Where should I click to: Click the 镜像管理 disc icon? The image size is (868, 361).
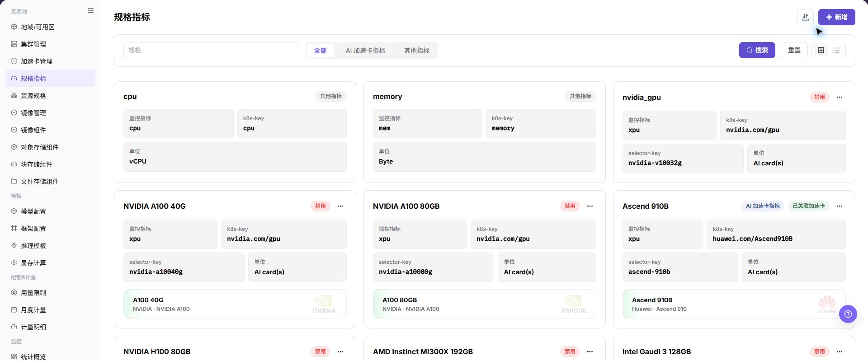[x=14, y=113]
